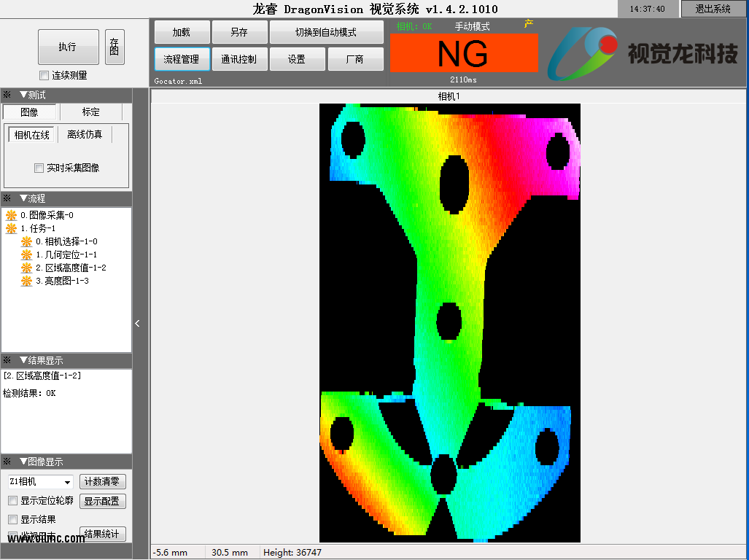Click the ※ pin icon on 图像显示 header
749x560 pixels.
coord(7,462)
